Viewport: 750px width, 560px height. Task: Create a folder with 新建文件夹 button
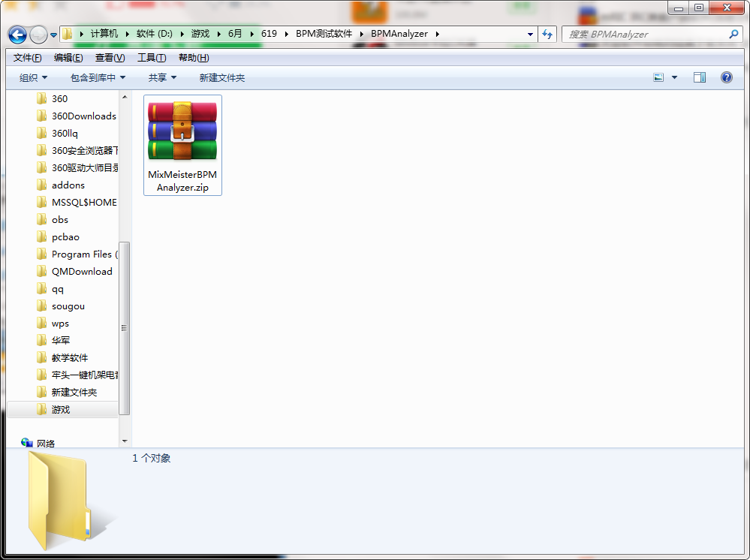pos(222,77)
